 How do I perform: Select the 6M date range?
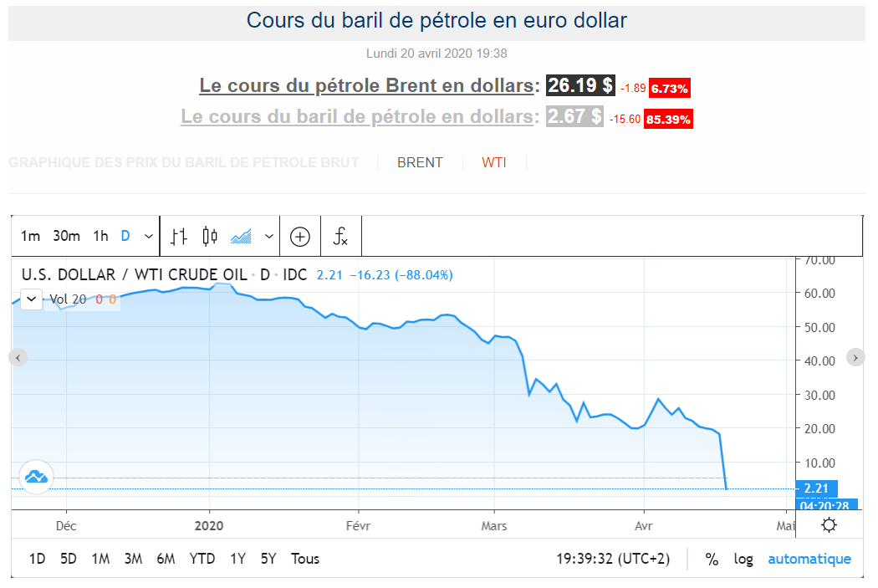[166, 559]
